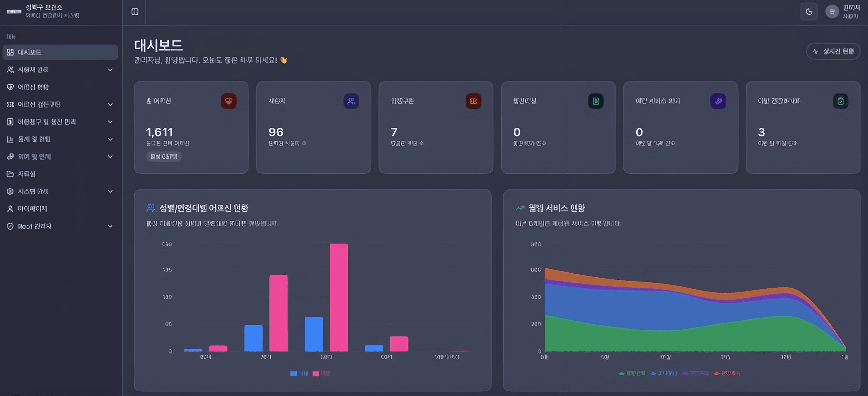Click the sidebar collapse panel icon
Viewport: 868px width, 396px height.
tap(135, 12)
